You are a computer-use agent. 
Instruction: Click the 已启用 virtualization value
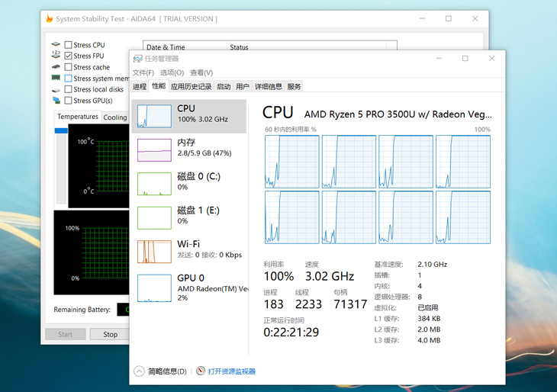point(428,308)
